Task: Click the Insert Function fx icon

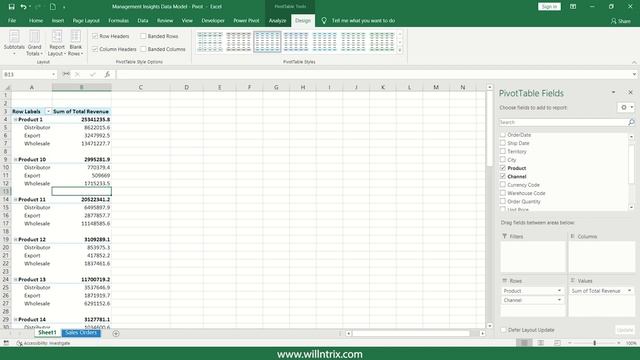Action: coord(107,74)
